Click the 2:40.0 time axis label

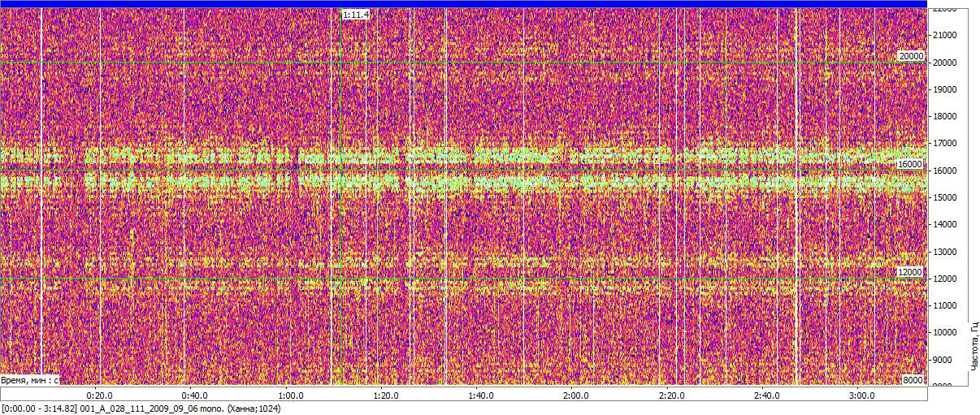click(766, 396)
